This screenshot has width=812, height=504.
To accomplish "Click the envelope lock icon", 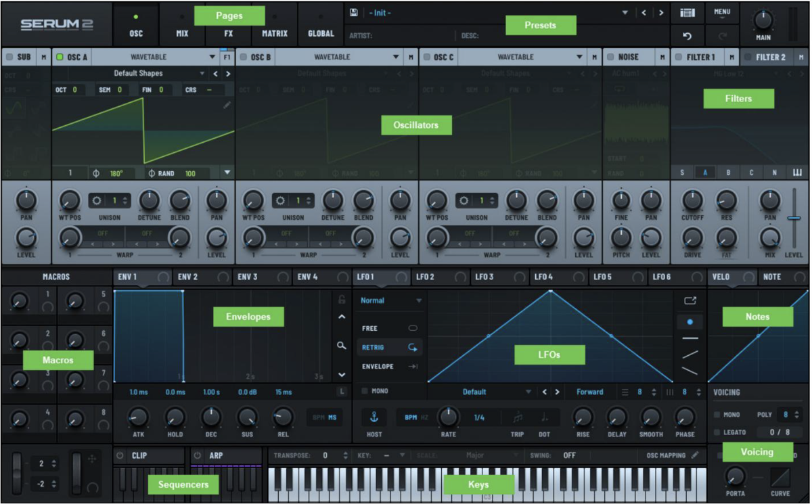I will point(342,299).
